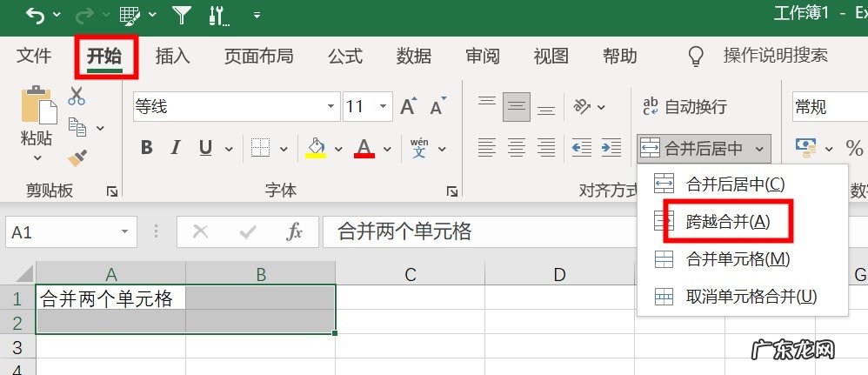Screen dimensions: 868x375
Task: Choose 取消单元格合并(U) from the menu
Action: (x=743, y=297)
